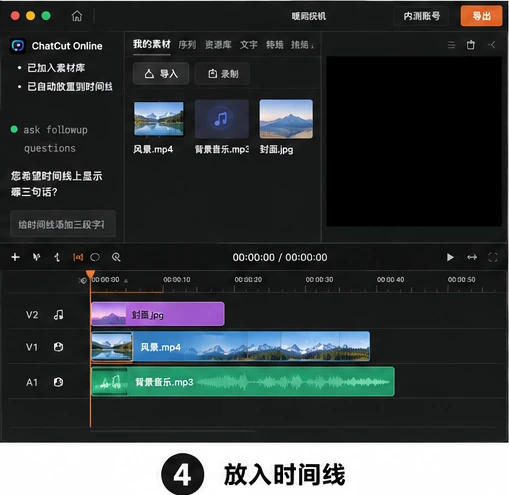Screen dimensions: 509x495
Task: Toggle the V1 track lock icon
Action: point(59,347)
